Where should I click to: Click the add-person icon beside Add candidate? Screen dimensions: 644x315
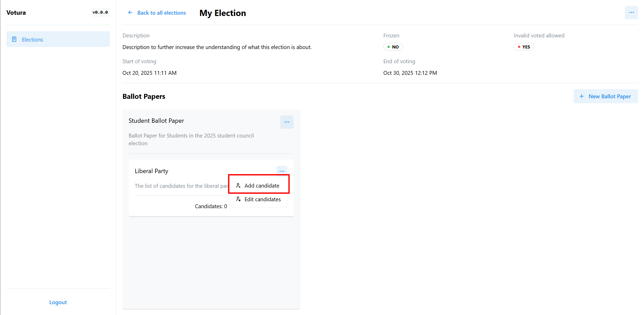238,185
